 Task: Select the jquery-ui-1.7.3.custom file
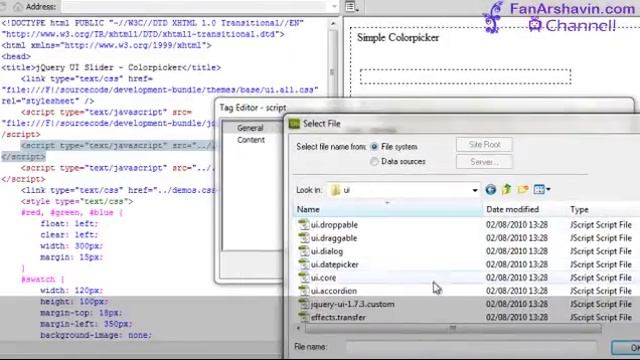coord(352,304)
